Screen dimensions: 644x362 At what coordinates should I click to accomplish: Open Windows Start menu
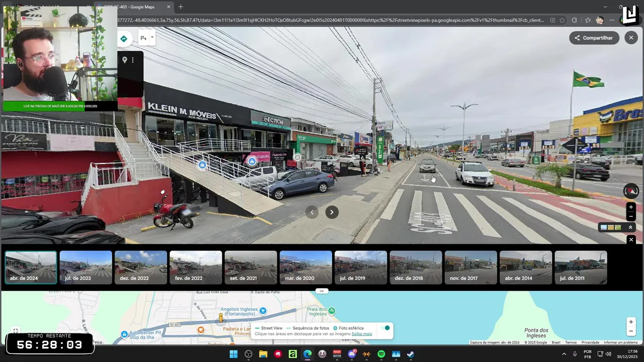[x=233, y=354]
